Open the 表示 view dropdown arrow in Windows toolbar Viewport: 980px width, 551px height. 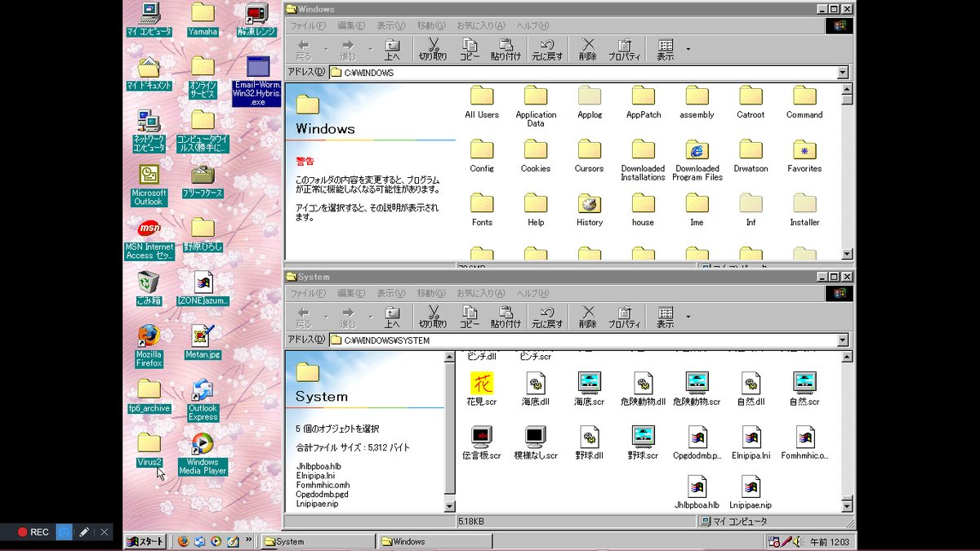coord(688,49)
